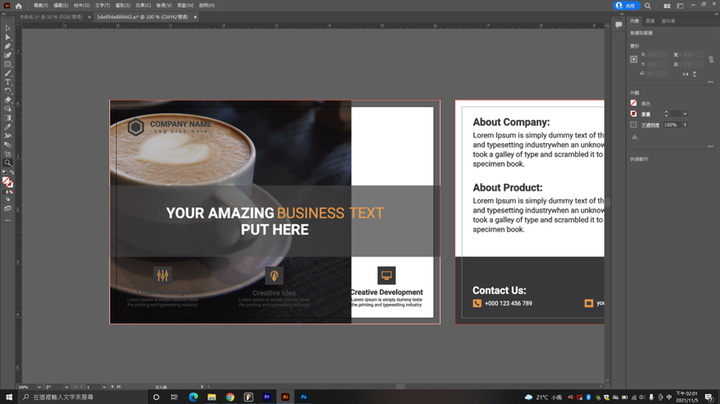
Task: Show more Appearance options (three dots)
Action: click(x=710, y=146)
